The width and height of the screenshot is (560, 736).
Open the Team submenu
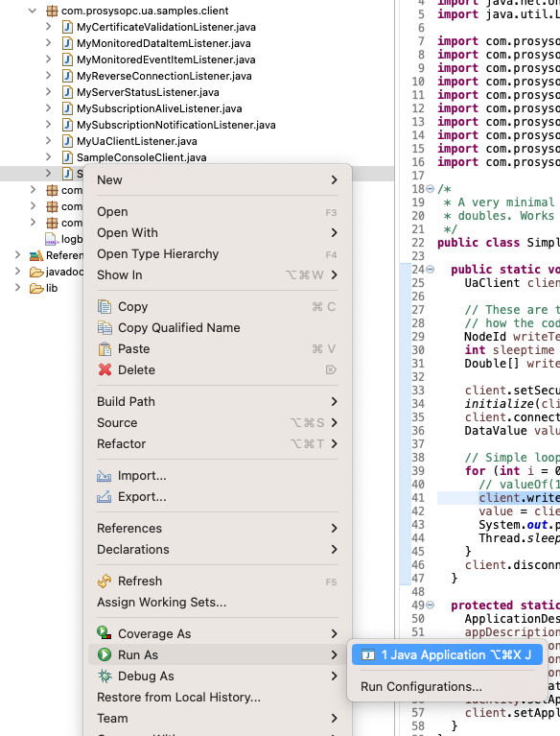tap(218, 719)
